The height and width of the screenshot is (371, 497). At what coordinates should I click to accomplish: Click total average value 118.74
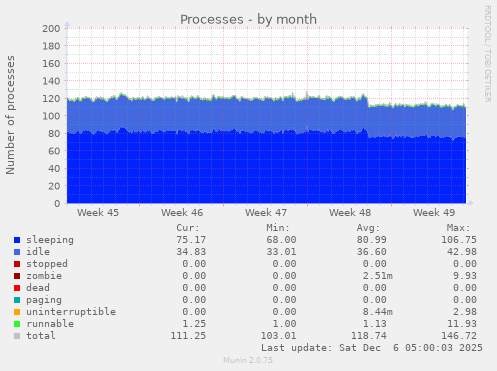(x=369, y=336)
